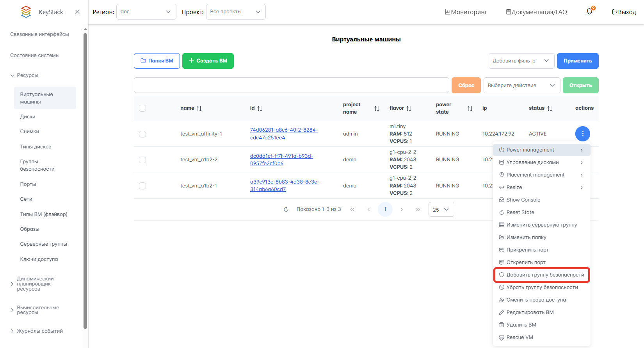Screen dimensions: 644x348
Task: Click the KeyStack logo icon
Action: (26, 12)
